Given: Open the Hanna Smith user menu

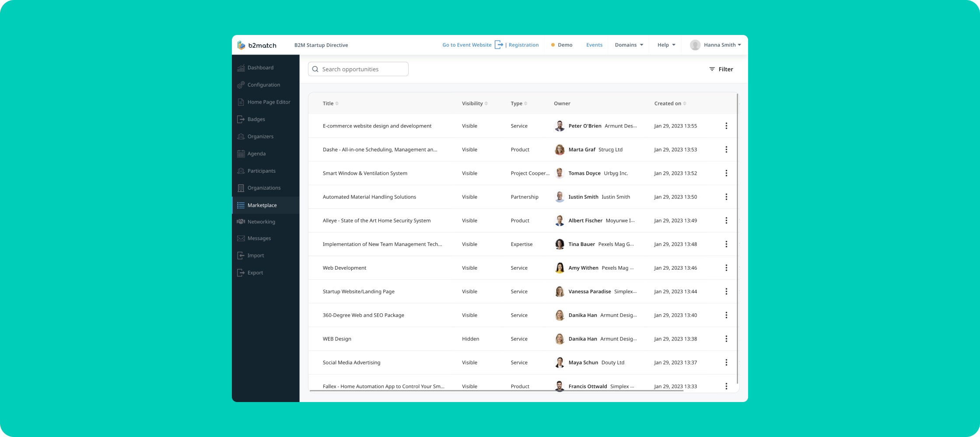Looking at the screenshot, I should (x=715, y=45).
